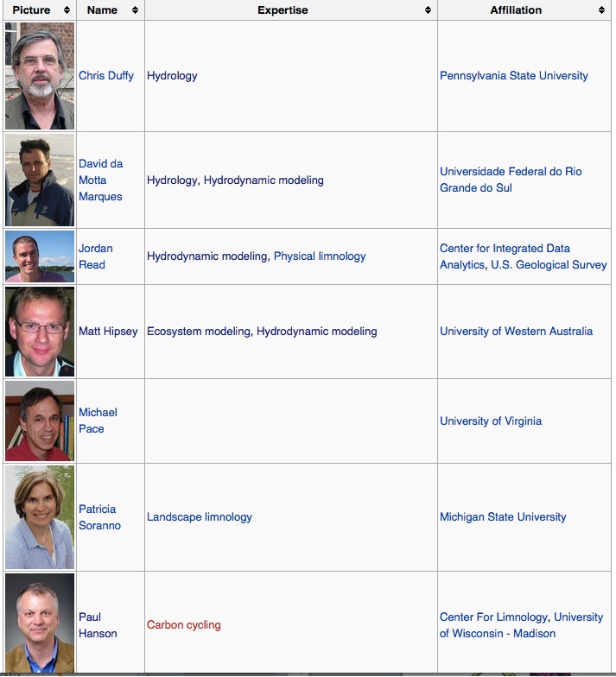Open the Landscape limnology link
The height and width of the screenshot is (677, 616).
pos(200,517)
